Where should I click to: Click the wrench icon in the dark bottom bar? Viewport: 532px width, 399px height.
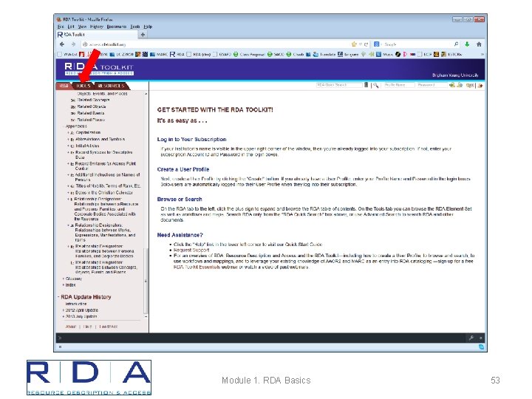click(471, 338)
